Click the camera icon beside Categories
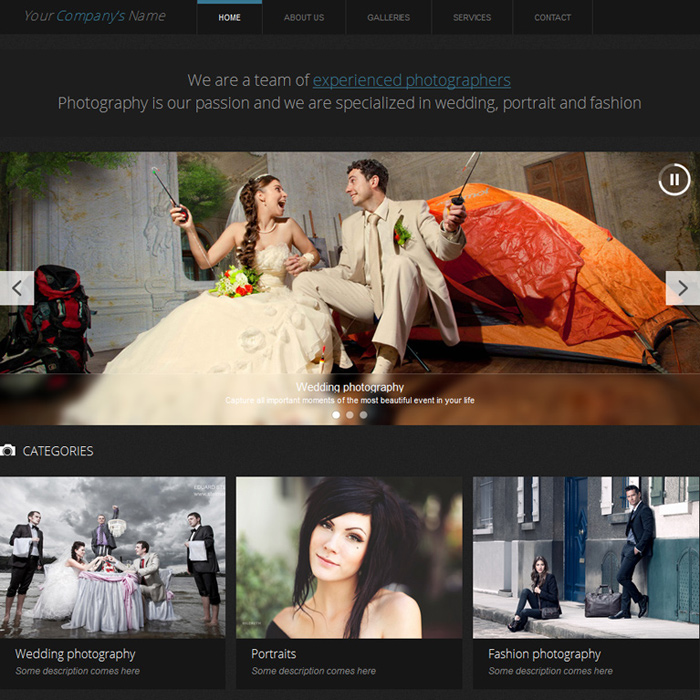Image resolution: width=700 pixels, height=700 pixels. 8,450
